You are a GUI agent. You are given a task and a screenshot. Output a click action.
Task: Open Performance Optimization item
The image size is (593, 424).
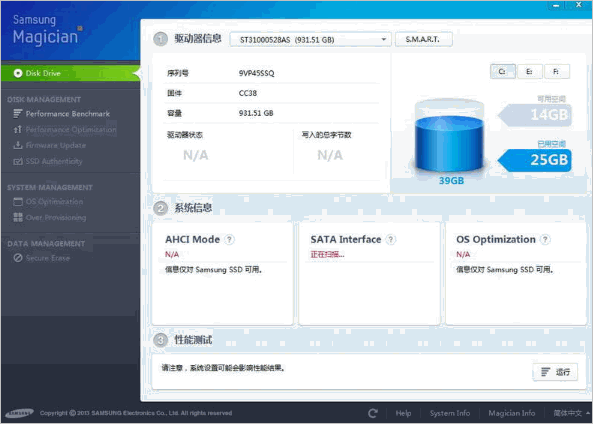[x=71, y=130]
